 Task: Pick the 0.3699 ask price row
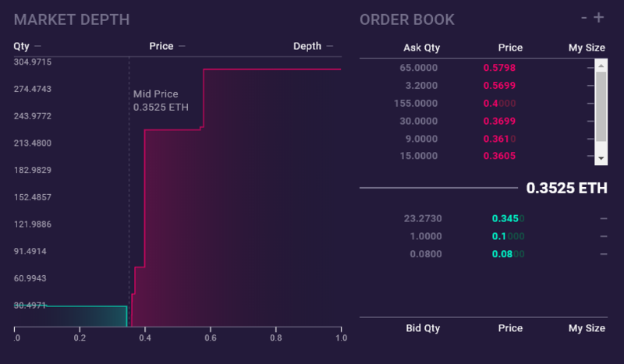499,121
